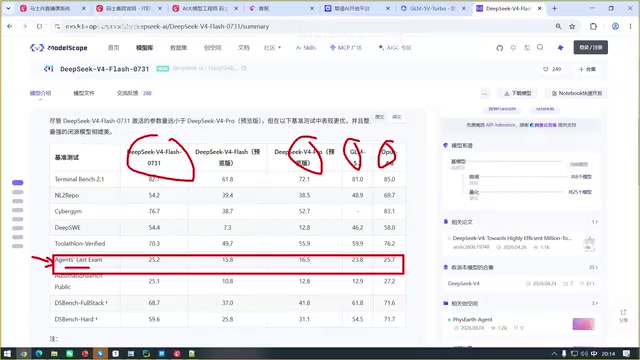The image size is (640, 360).
Task: Select the 模型介绍 tab
Action: point(40,93)
